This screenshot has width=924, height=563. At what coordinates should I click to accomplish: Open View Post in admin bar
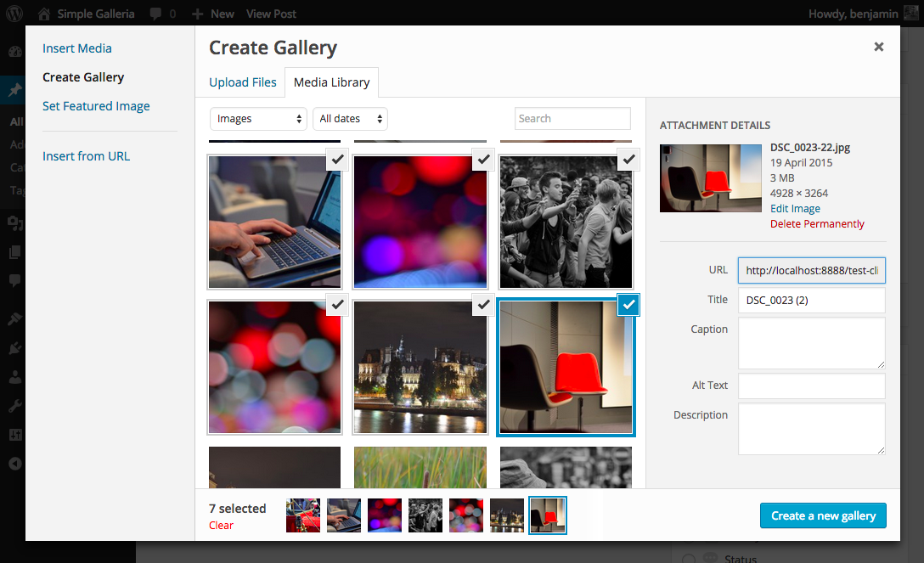[271, 14]
